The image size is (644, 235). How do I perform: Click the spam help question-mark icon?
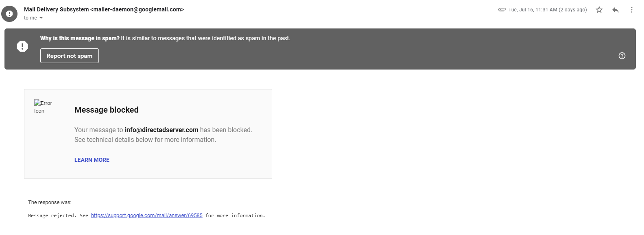point(622,56)
